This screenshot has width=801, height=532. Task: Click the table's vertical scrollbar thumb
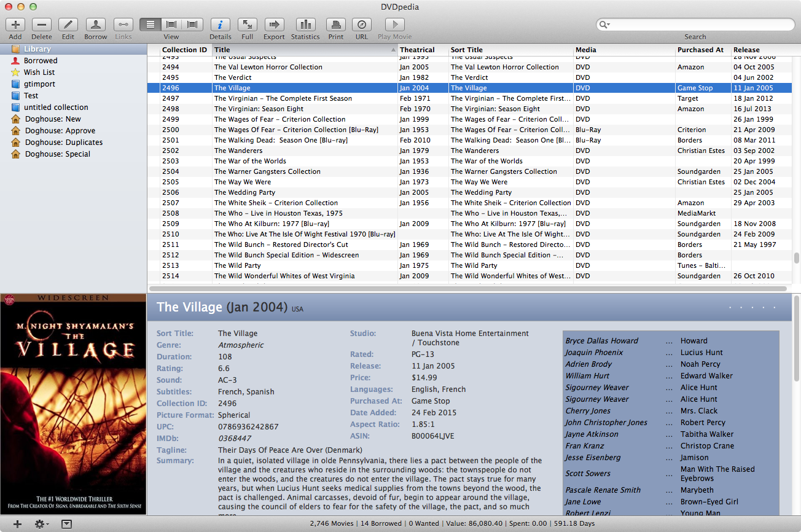tap(797, 258)
